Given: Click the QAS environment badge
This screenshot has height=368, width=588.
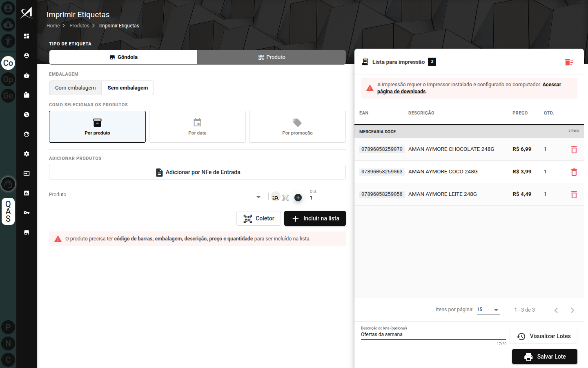Looking at the screenshot, I should (x=8, y=211).
